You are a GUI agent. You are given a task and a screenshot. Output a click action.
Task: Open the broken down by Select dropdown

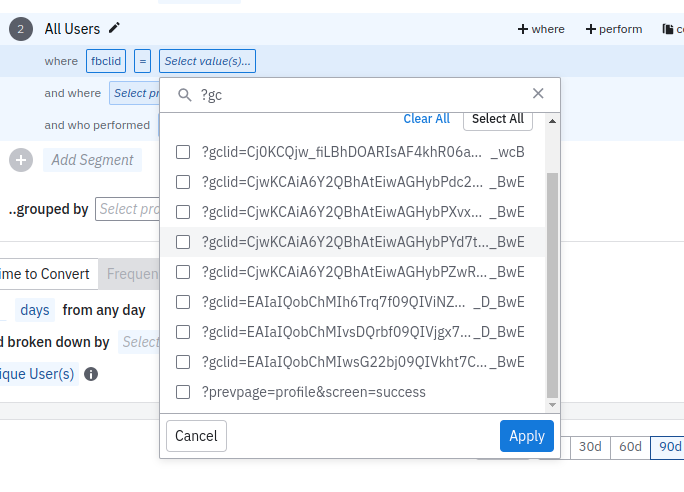139,342
